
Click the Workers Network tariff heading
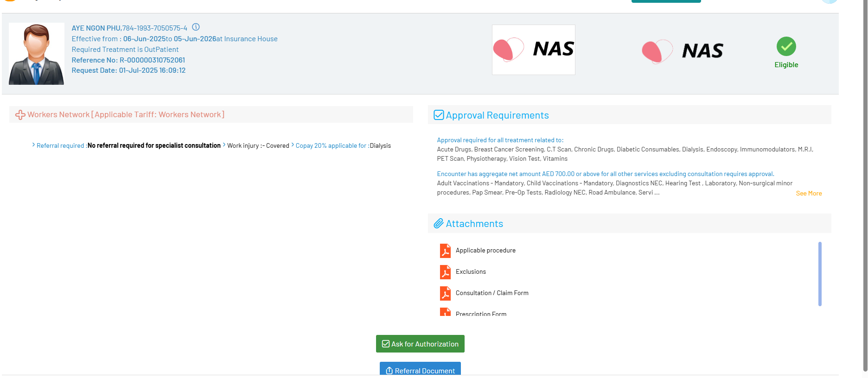126,114
